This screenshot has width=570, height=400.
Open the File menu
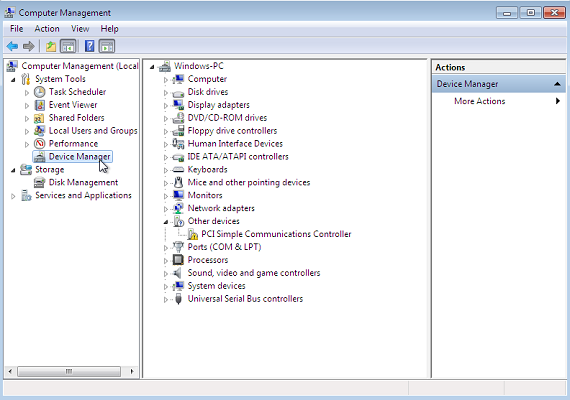[16, 29]
